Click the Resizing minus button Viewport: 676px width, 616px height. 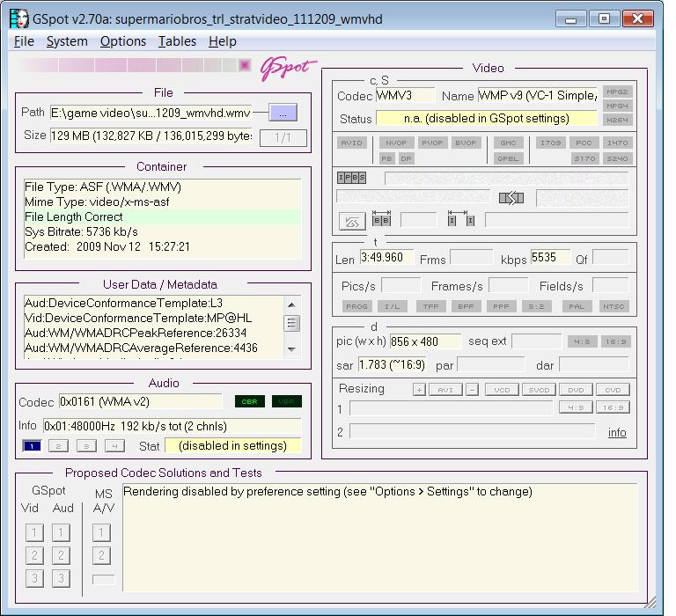click(472, 390)
